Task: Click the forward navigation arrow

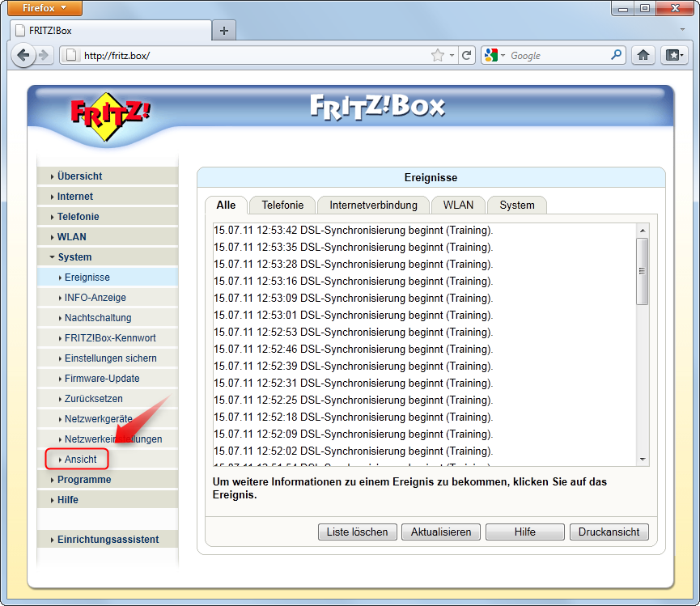Action: (x=45, y=55)
